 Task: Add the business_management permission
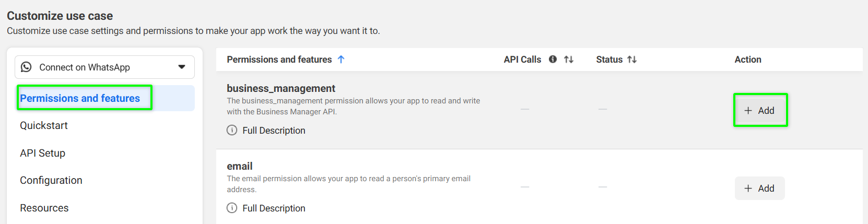point(760,110)
